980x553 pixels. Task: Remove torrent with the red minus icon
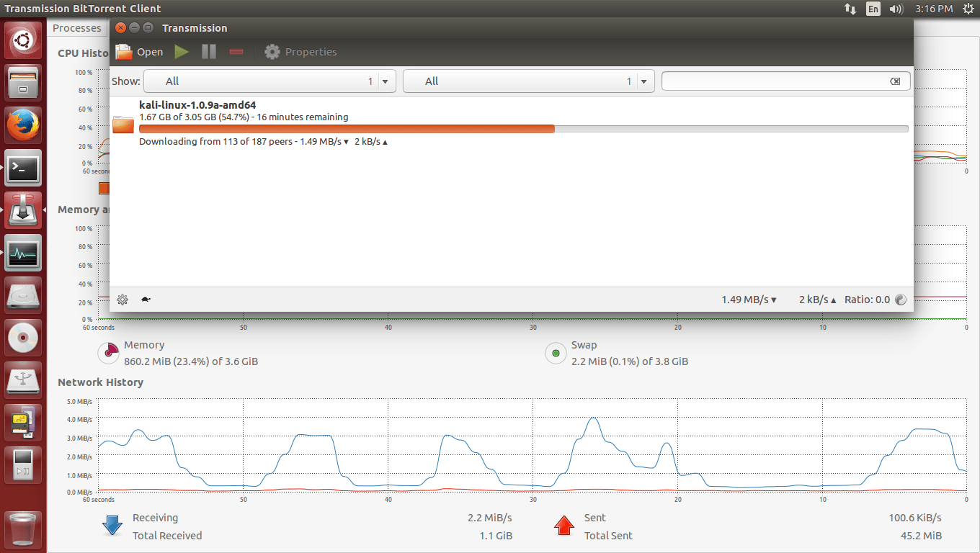(236, 52)
